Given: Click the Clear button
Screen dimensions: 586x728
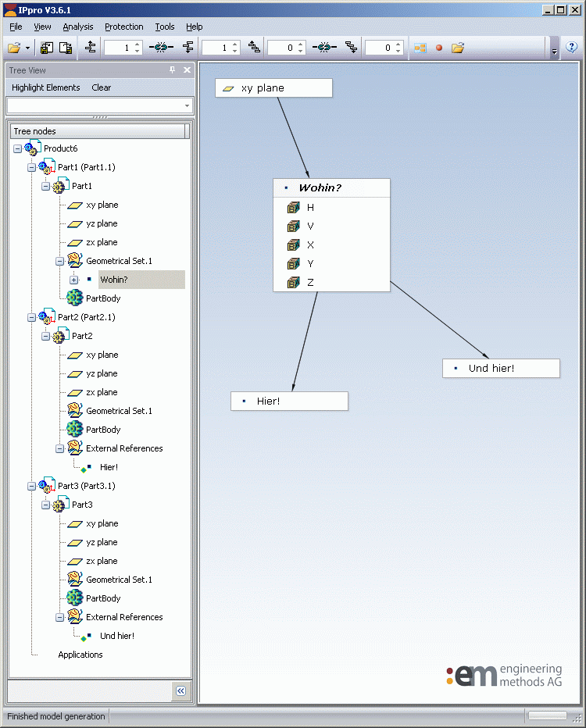Looking at the screenshot, I should tap(102, 87).
